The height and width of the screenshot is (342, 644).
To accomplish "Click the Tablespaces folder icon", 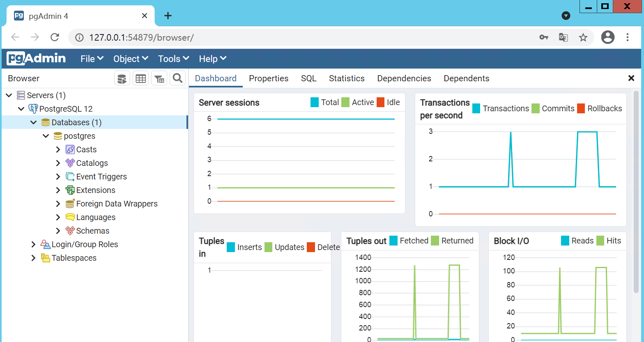I will click(x=46, y=258).
